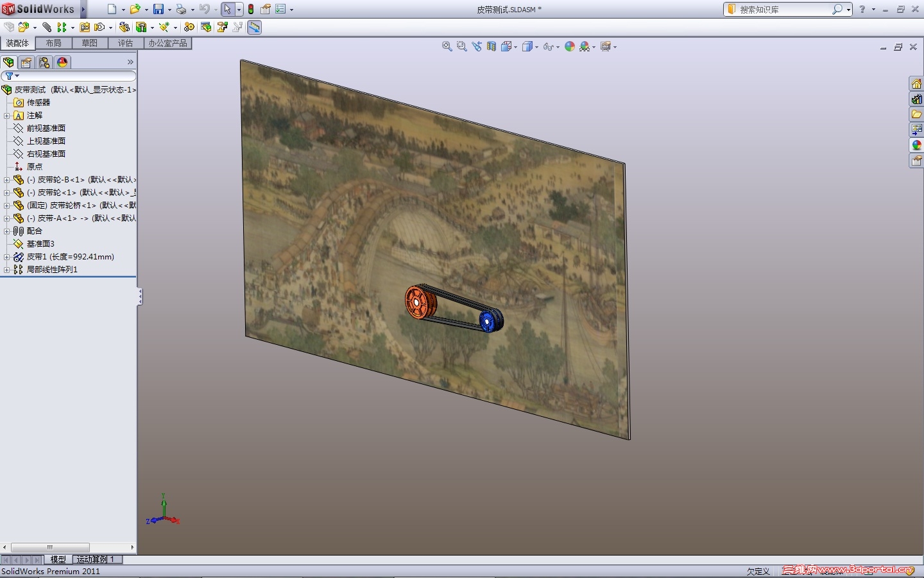Toggle the Select cursor tool
924x578 pixels.
coord(227,9)
